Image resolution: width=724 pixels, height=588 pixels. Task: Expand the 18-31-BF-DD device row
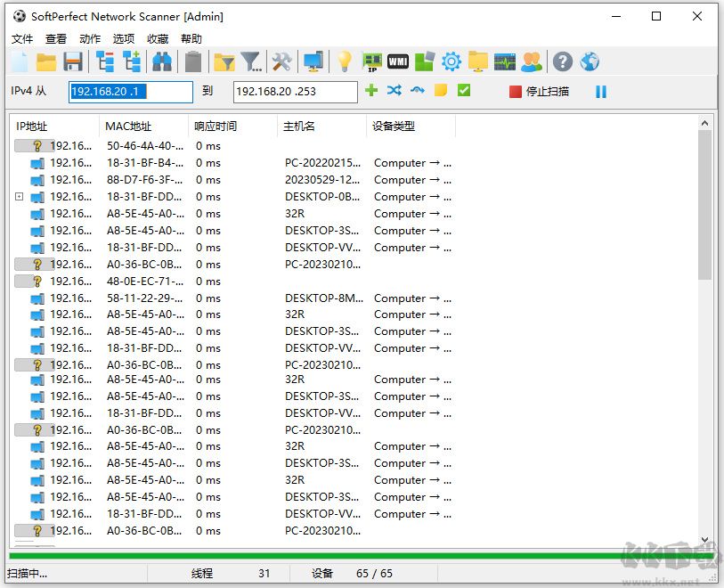pyautogui.click(x=20, y=197)
